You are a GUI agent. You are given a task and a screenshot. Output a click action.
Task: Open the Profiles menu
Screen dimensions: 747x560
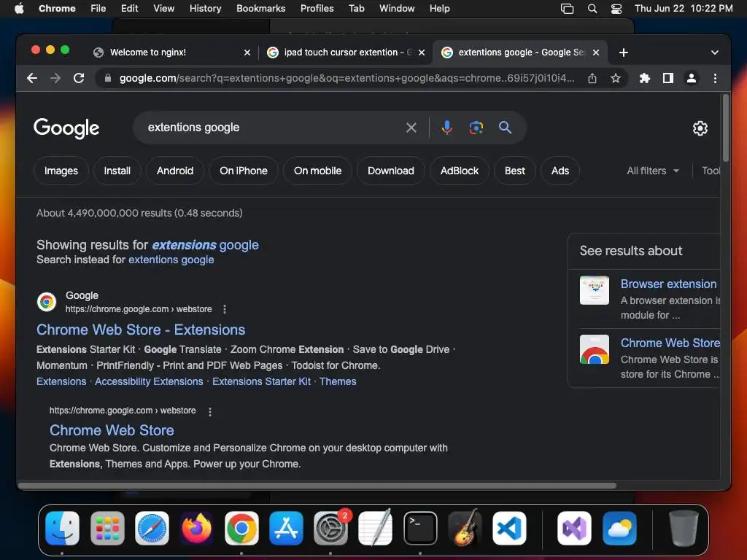(317, 9)
